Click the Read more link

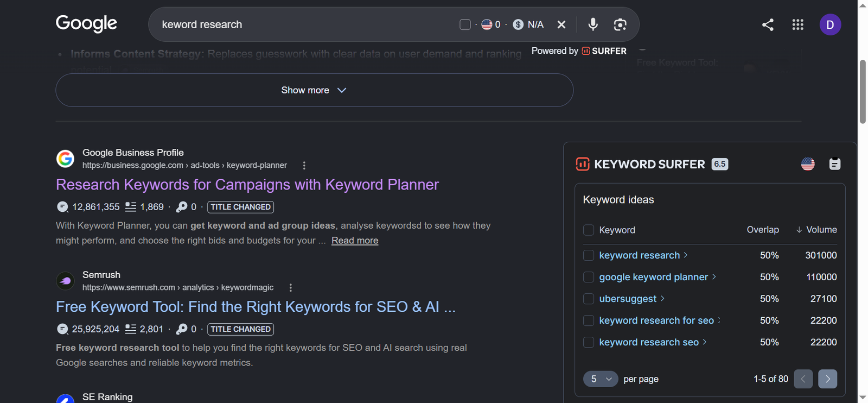355,241
